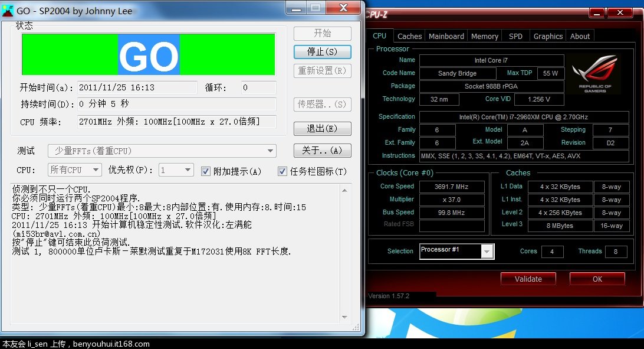Click the 开始时间 field showing 2011/11/25 16:13

pyautogui.click(x=137, y=87)
